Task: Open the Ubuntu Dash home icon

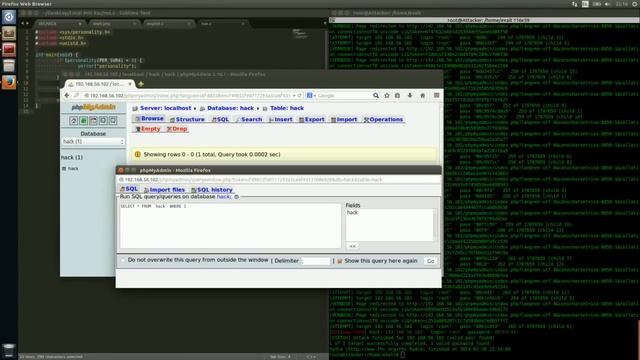Action: pos(9,17)
